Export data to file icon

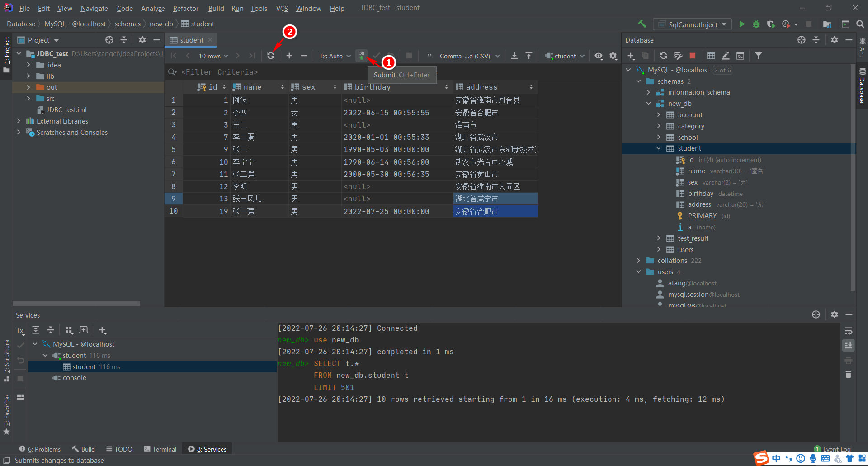click(x=514, y=56)
